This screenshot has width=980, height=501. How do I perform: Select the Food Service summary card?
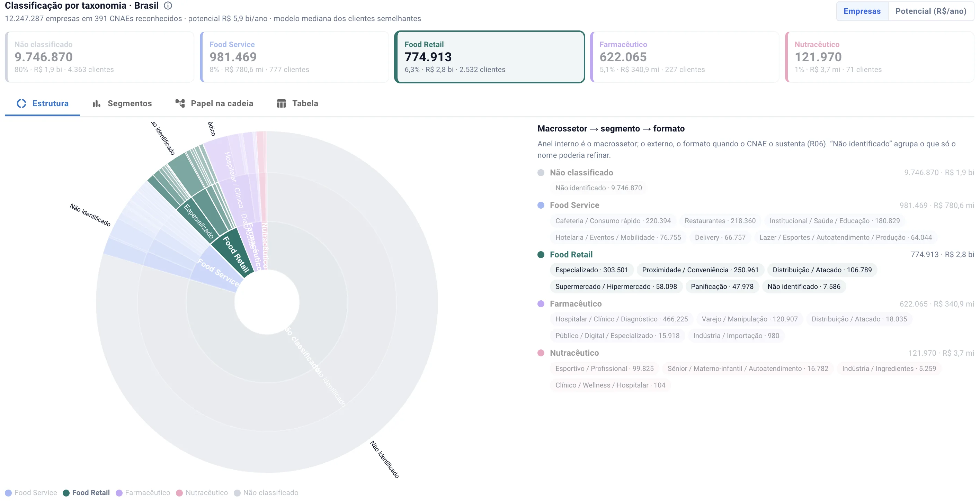click(x=294, y=57)
